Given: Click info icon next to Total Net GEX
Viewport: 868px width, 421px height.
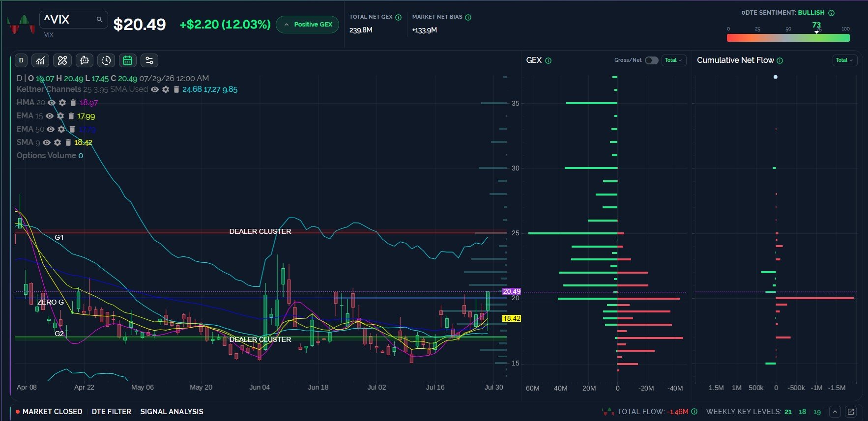Looking at the screenshot, I should pos(399,17).
